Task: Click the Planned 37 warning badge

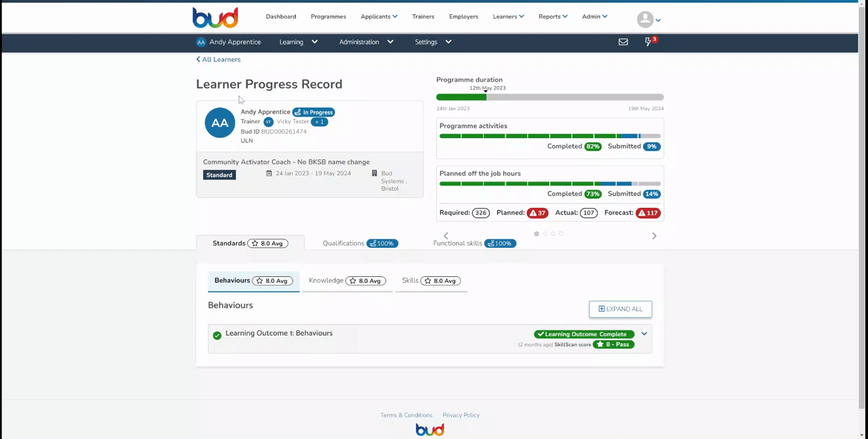Action: coord(537,213)
